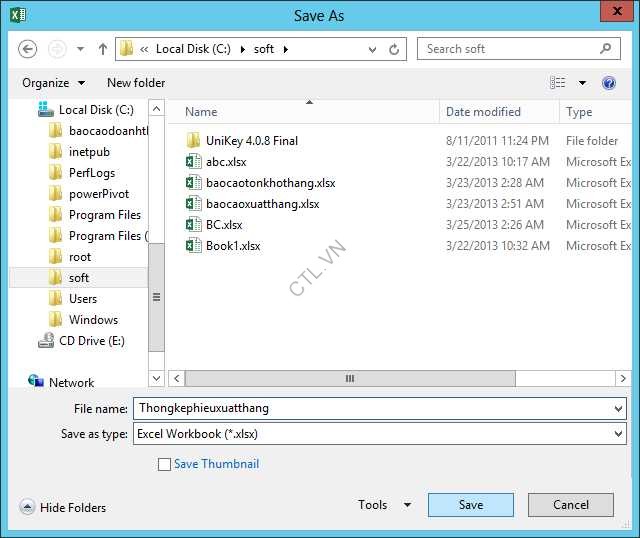The image size is (640, 538).
Task: Click the Back navigation arrow
Action: coord(28,49)
